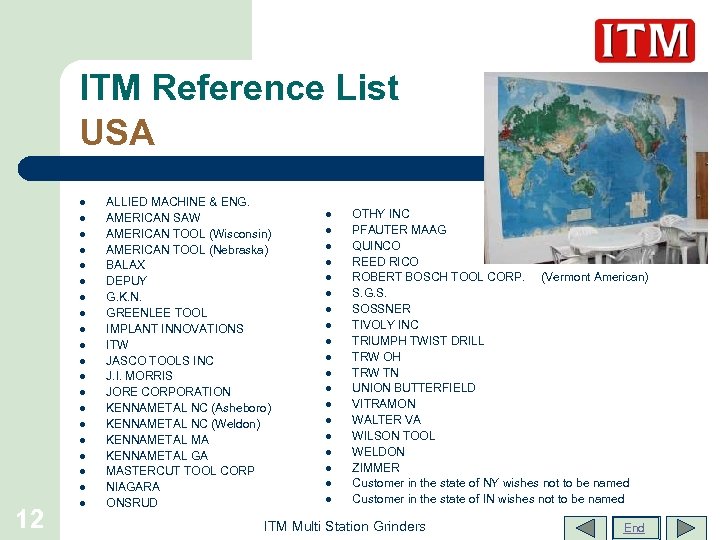Image resolution: width=720 pixels, height=540 pixels.
Task: Click KENNAMETAL MA entry
Action: coord(157,440)
